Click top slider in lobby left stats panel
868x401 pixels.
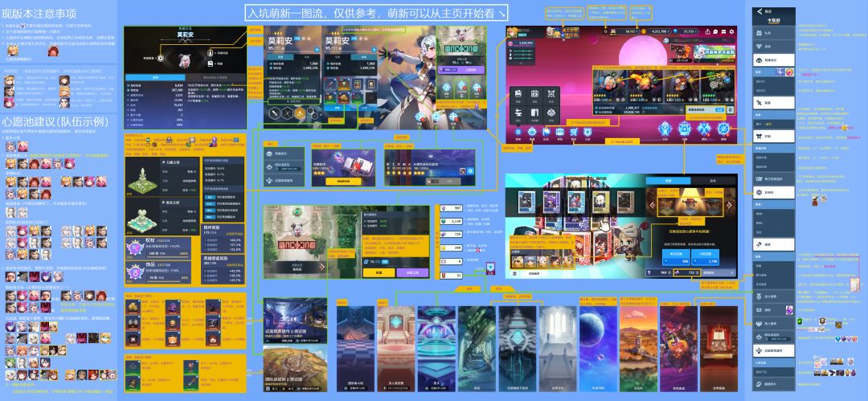522,51
